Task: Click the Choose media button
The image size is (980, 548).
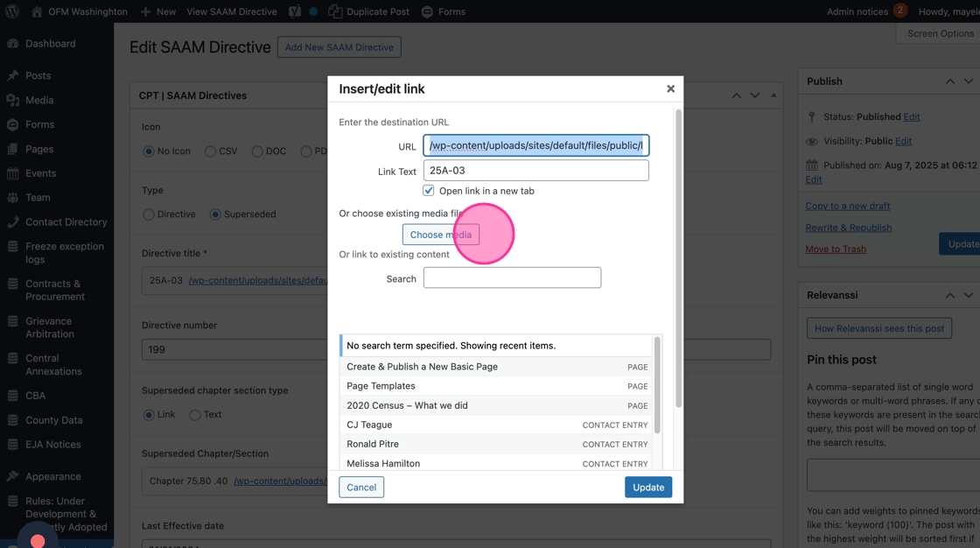Action: 441,235
